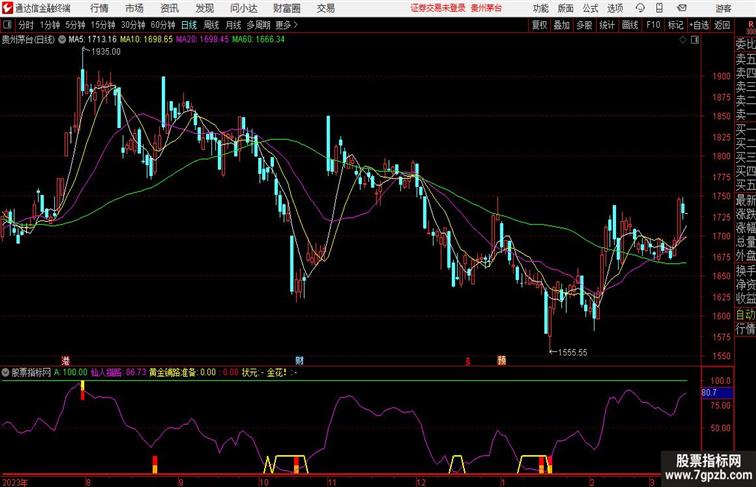Click the 1900 price axis label
Viewport: 756px width, 487px height.
pos(721,76)
